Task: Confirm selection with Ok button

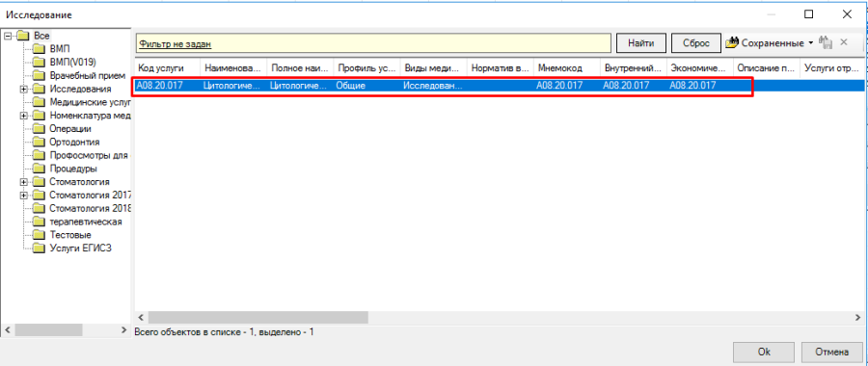Action: (x=764, y=352)
